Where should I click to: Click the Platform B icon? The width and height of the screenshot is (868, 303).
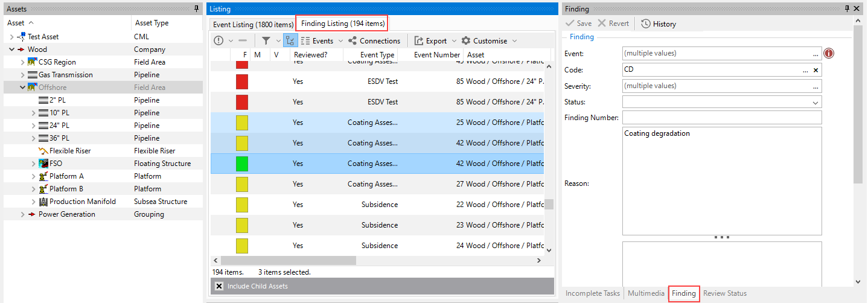pyautogui.click(x=43, y=189)
